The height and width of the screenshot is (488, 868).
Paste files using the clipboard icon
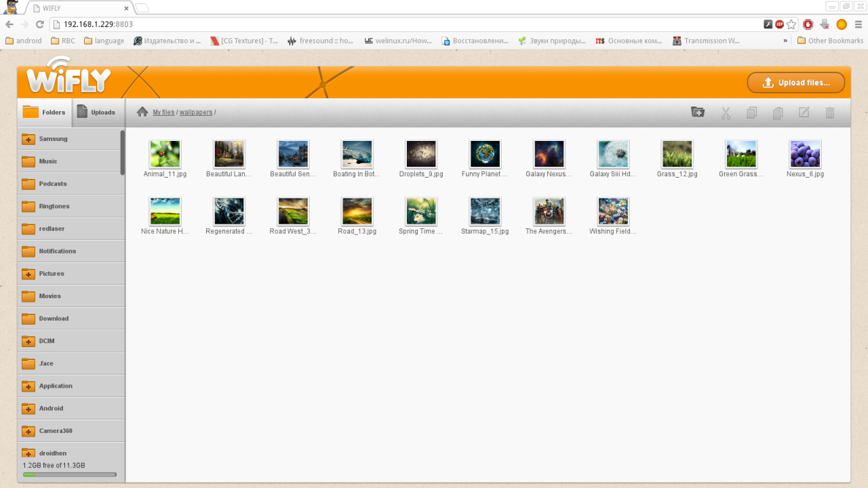(777, 113)
